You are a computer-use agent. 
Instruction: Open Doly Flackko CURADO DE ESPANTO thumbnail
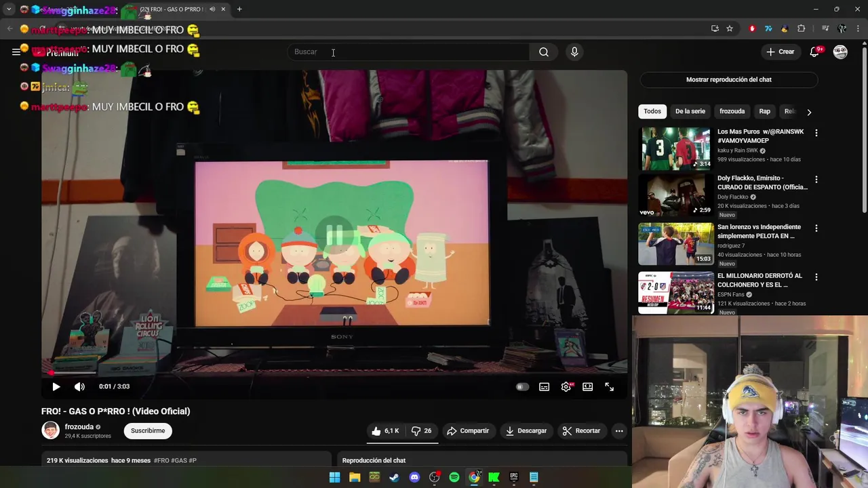point(676,195)
